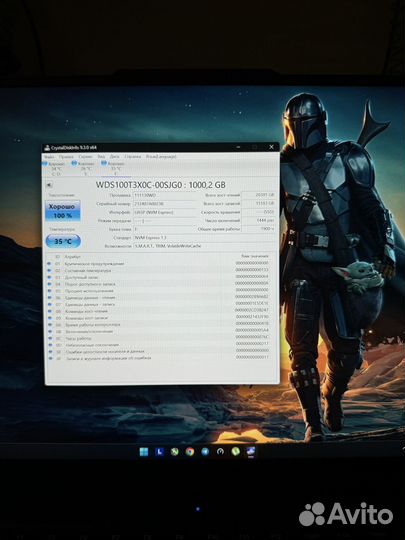Click status icon of attribute 05 percentage used
The image size is (405, 540).
(49, 291)
